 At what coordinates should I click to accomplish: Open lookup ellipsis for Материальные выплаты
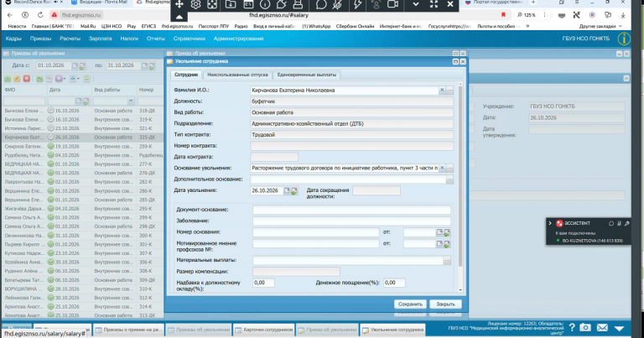coord(447,260)
